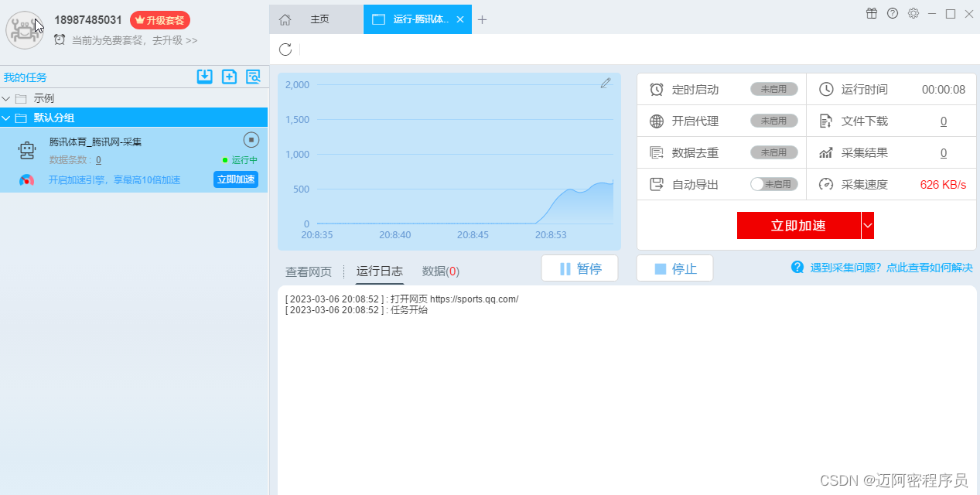The height and width of the screenshot is (495, 980).
Task: Open the settings gear icon
Action: tap(913, 13)
